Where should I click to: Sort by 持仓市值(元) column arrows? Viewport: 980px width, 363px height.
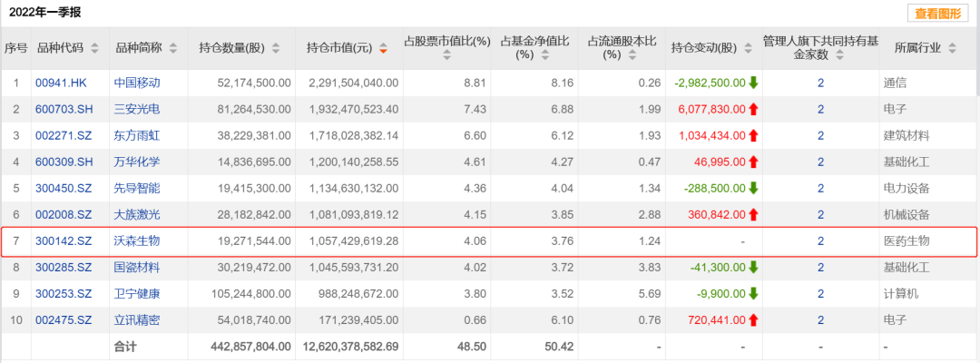[x=383, y=48]
